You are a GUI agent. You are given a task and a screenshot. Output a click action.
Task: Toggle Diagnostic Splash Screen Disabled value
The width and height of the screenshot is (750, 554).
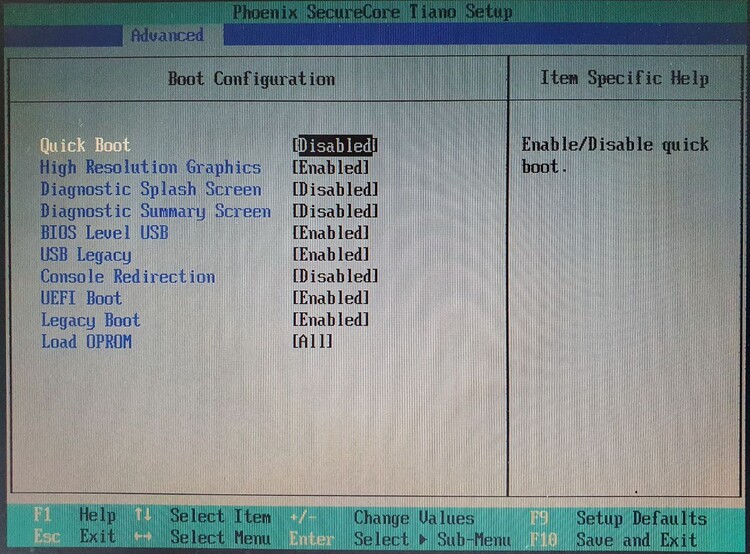335,189
